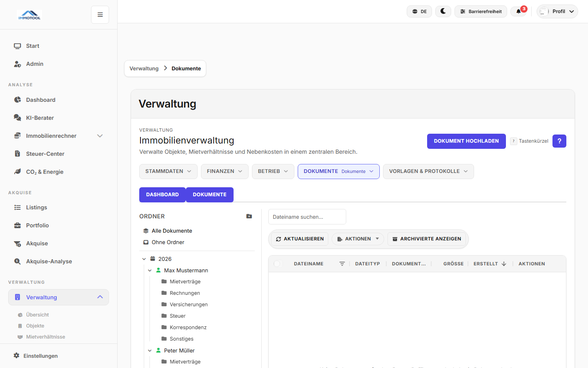Create new folder via Ordner icon
This screenshot has height=368, width=588.
coord(249,216)
